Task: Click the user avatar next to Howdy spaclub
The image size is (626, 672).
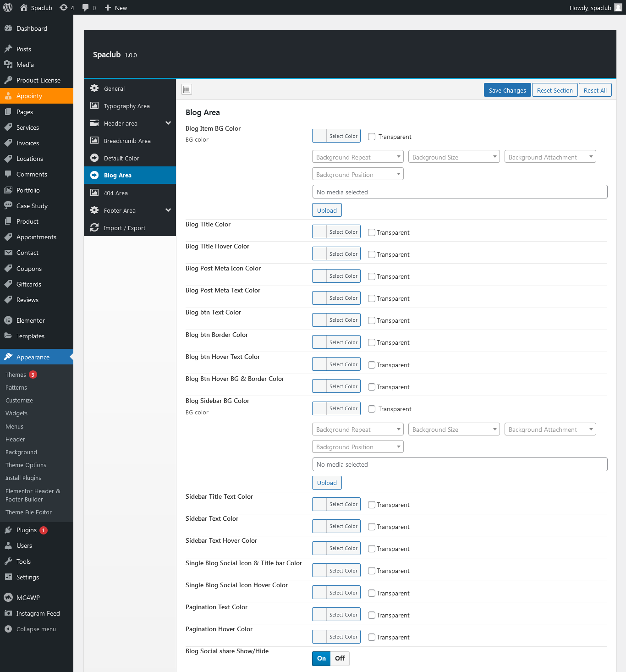Action: pos(618,7)
